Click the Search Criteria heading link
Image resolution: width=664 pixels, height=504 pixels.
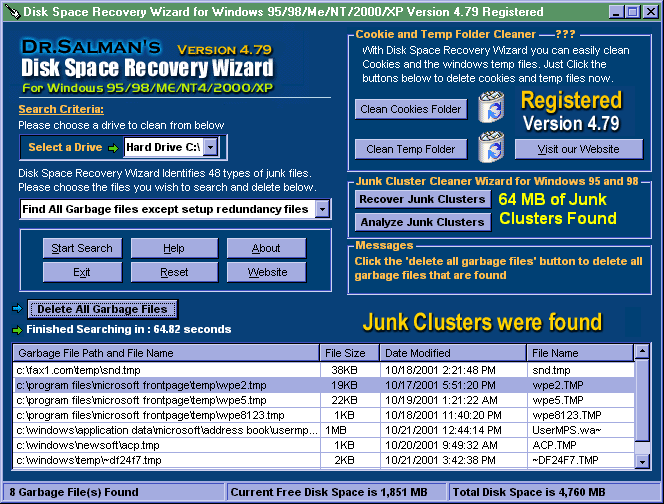click(x=61, y=109)
